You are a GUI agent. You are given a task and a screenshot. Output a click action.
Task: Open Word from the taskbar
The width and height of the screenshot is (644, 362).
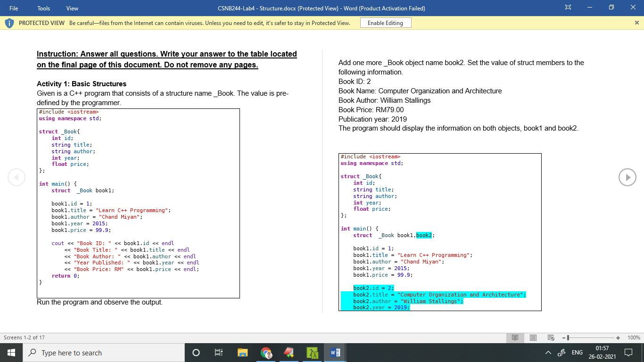pyautogui.click(x=334, y=352)
